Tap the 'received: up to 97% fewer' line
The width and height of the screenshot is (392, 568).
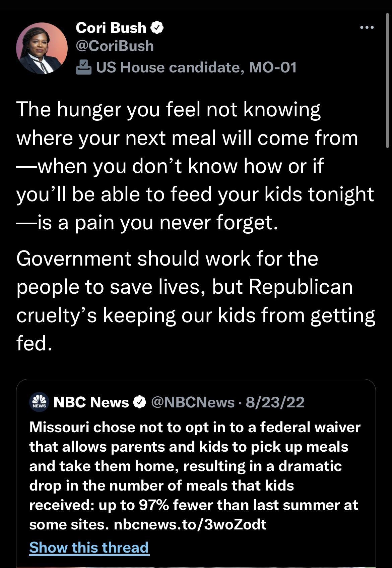(194, 505)
